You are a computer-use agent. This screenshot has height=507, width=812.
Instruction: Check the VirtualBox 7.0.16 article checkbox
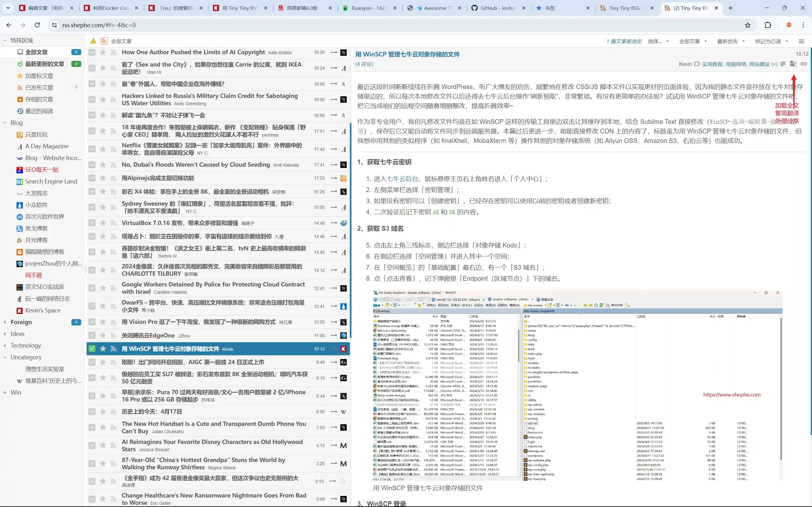click(92, 223)
